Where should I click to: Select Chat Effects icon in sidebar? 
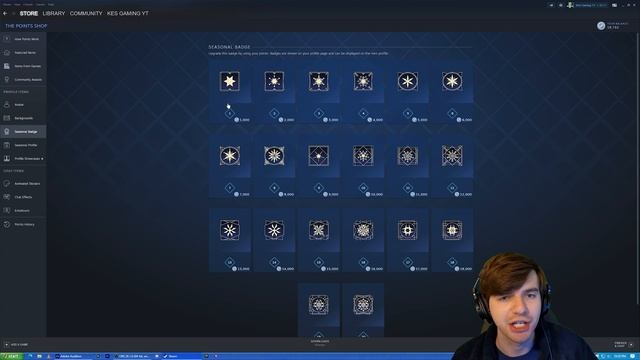point(7,197)
